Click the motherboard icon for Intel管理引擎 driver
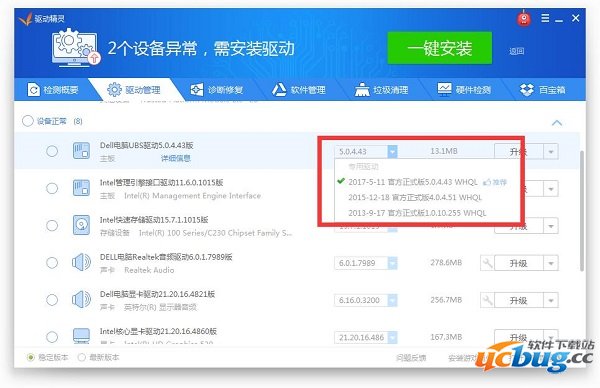600x388 pixels. click(82, 188)
